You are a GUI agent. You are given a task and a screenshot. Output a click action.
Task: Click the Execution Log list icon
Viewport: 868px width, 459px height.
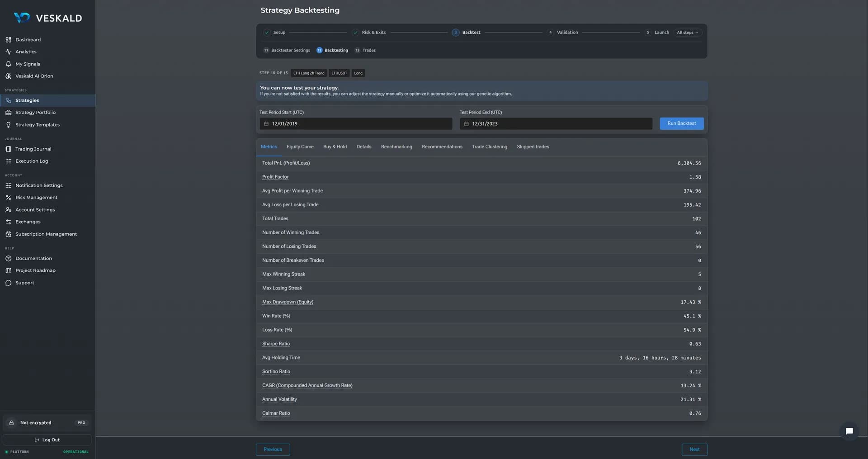[8, 161]
